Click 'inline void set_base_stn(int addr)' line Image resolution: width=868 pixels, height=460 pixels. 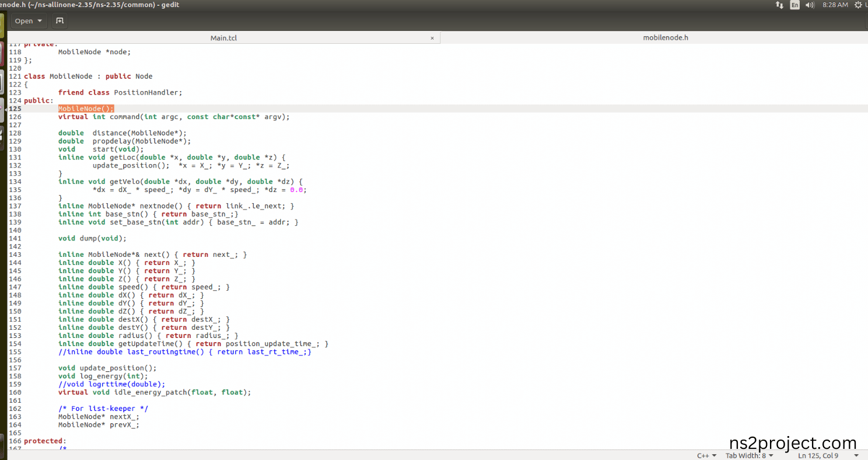178,222
